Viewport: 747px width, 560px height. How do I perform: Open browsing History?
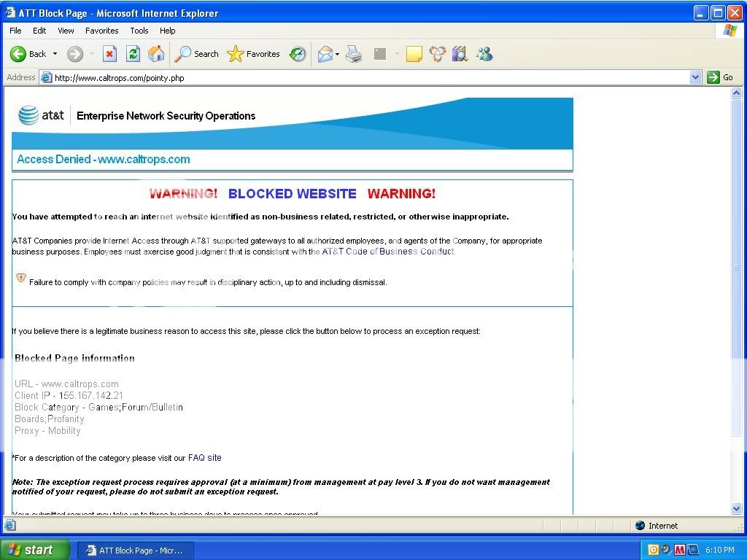[298, 54]
